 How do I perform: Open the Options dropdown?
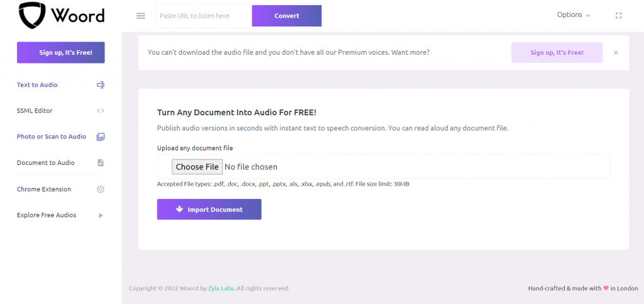(574, 14)
